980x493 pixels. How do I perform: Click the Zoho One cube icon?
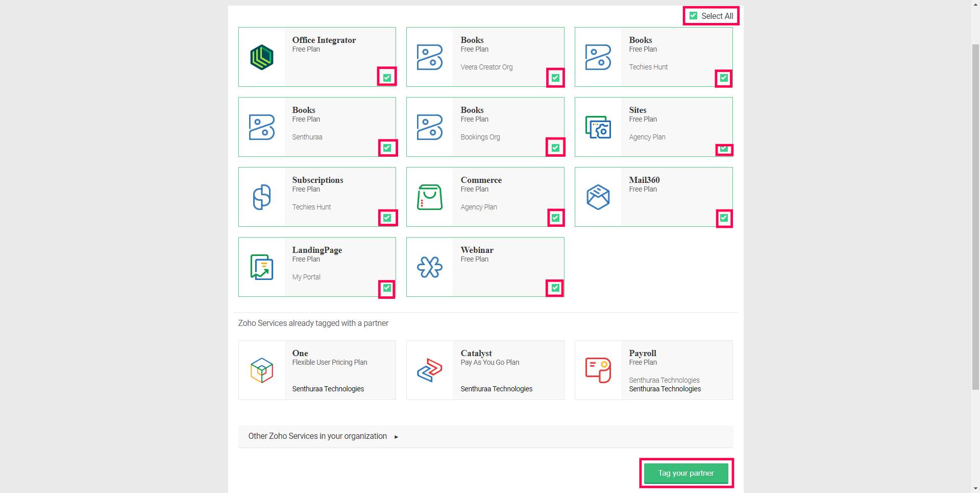coord(262,370)
